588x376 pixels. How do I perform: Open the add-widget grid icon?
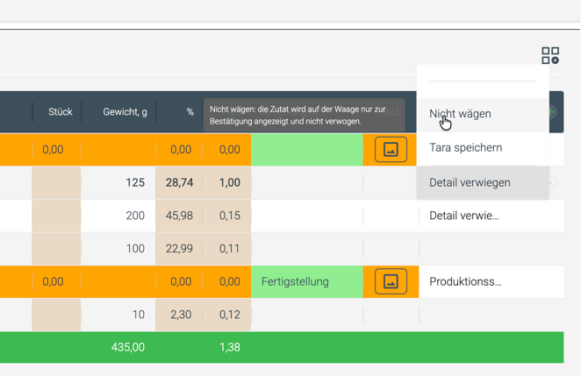point(550,55)
